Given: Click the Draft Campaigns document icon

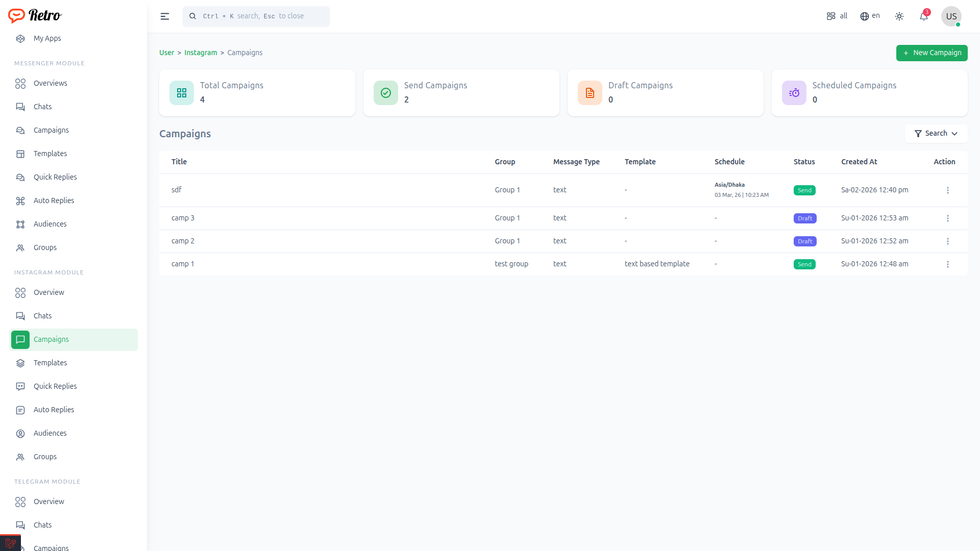Looking at the screenshot, I should click(x=590, y=93).
